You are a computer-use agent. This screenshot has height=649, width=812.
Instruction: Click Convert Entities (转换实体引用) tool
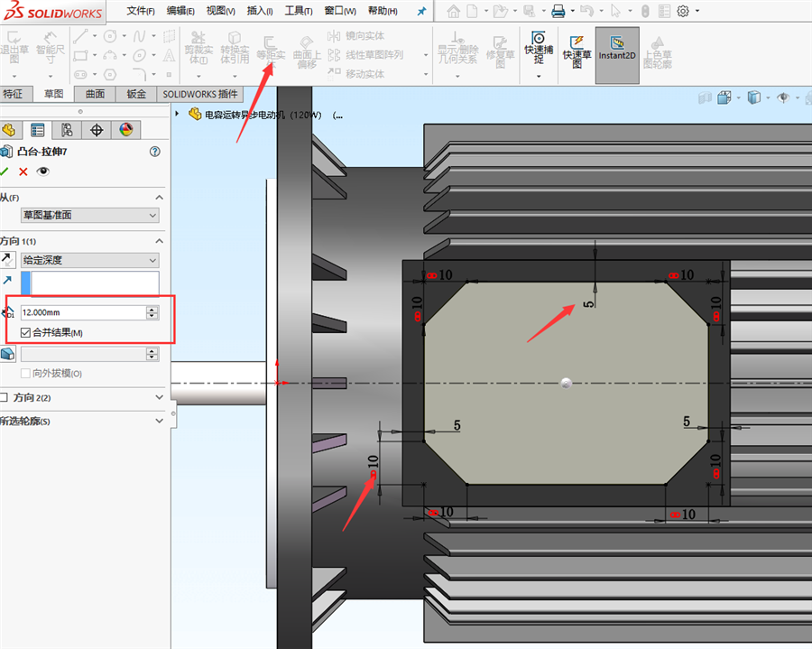[x=235, y=47]
